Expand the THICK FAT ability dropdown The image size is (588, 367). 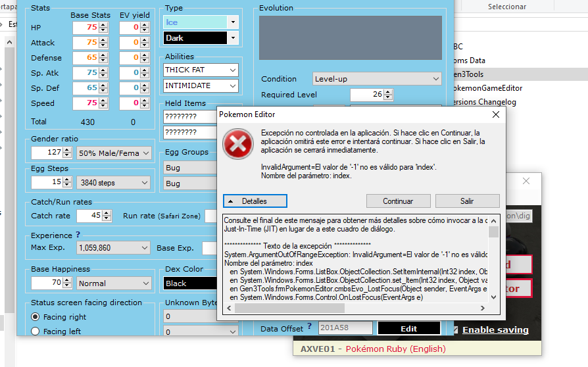pyautogui.click(x=233, y=70)
